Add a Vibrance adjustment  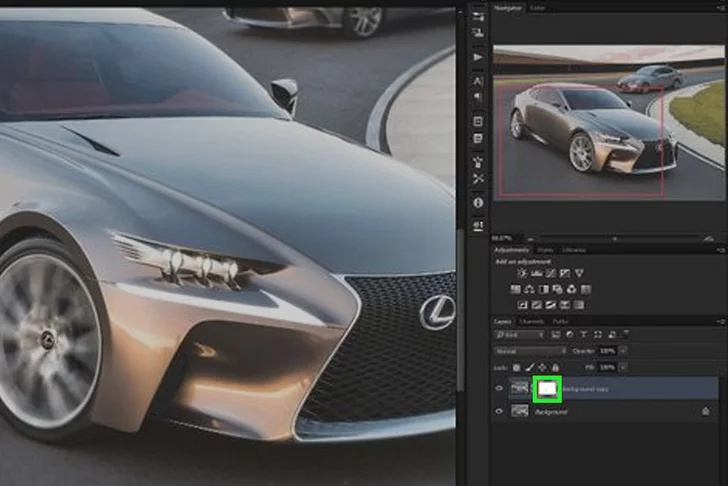(579, 273)
